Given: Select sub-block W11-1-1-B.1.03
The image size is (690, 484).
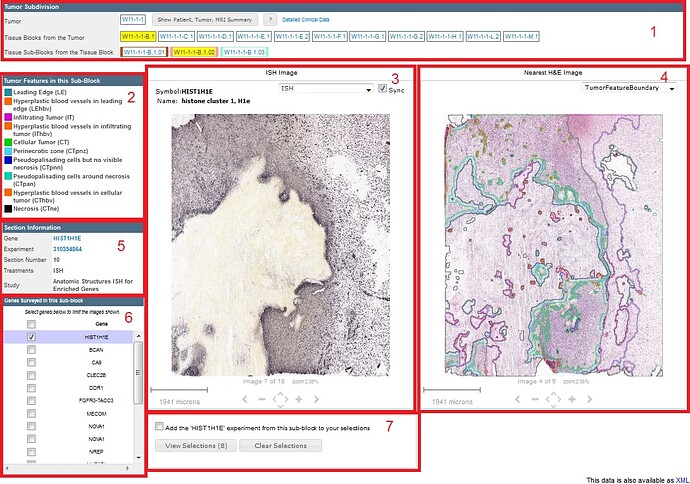Looking at the screenshot, I should click(x=244, y=52).
